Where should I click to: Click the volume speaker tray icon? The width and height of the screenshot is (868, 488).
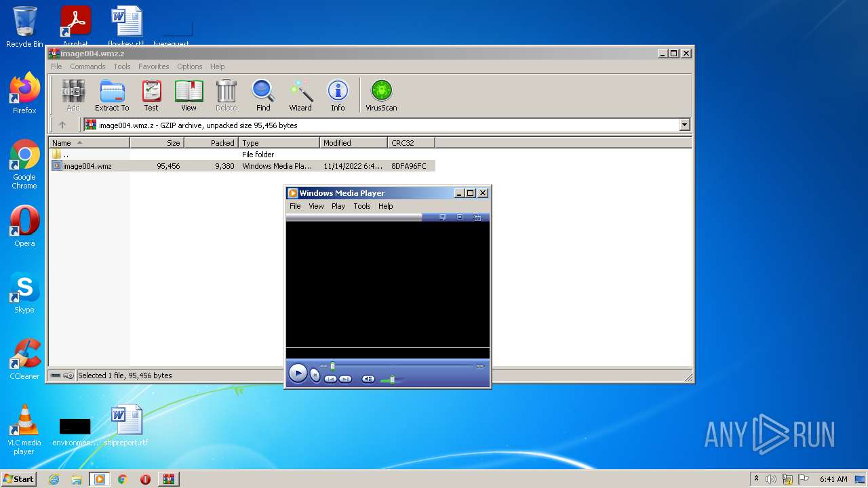(x=770, y=479)
